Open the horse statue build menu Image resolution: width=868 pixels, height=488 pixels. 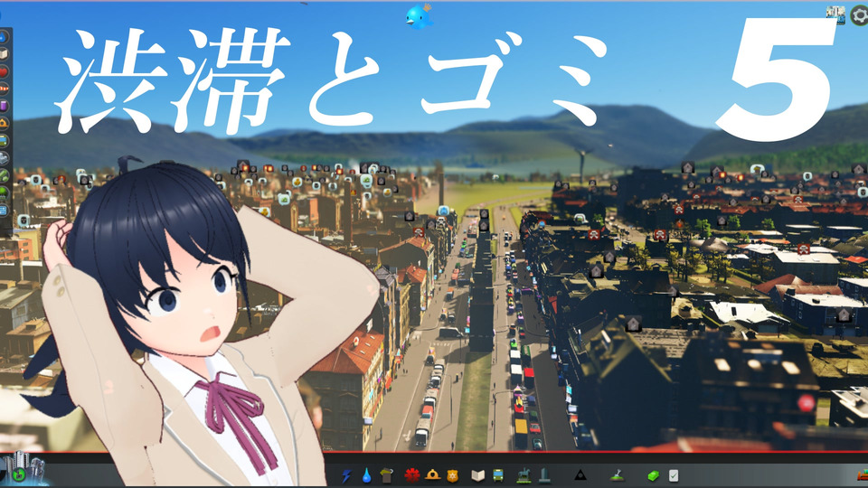coord(524,475)
